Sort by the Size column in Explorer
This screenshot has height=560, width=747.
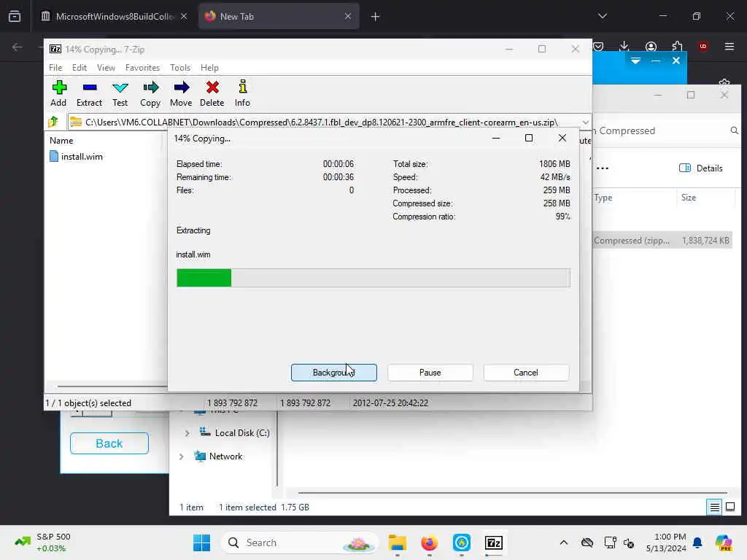tap(689, 198)
